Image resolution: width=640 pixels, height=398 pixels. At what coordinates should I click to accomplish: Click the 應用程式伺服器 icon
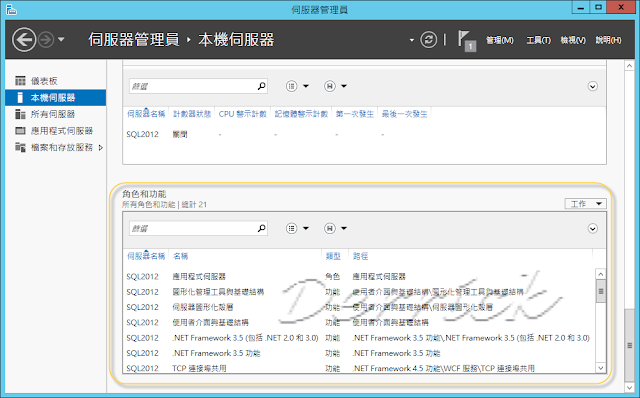[20, 131]
